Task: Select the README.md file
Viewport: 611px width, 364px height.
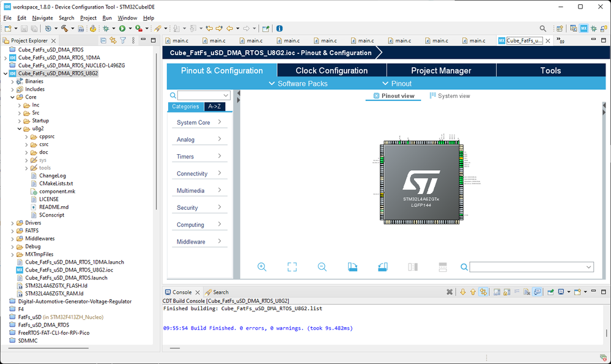Action: (x=53, y=207)
